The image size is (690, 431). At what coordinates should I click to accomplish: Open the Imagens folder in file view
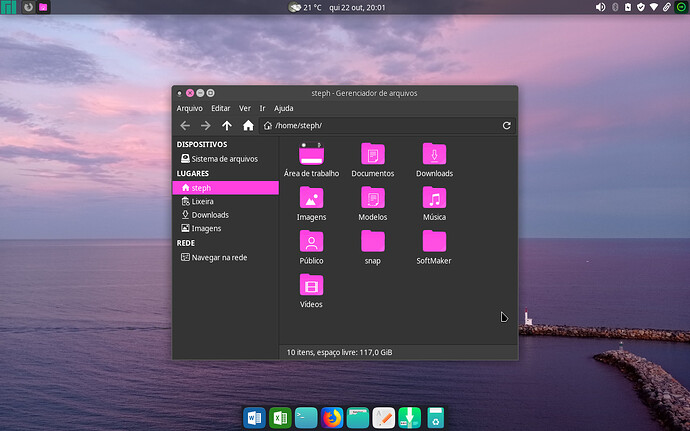click(311, 203)
